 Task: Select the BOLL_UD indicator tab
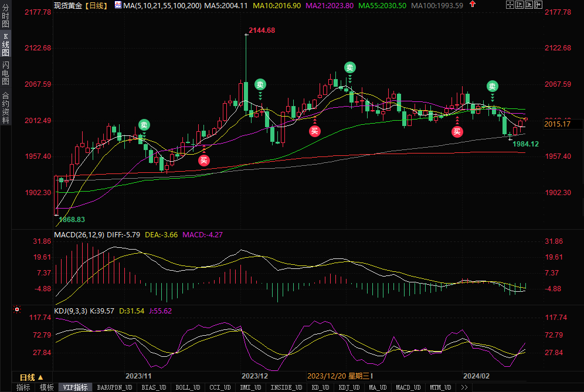[x=187, y=387]
